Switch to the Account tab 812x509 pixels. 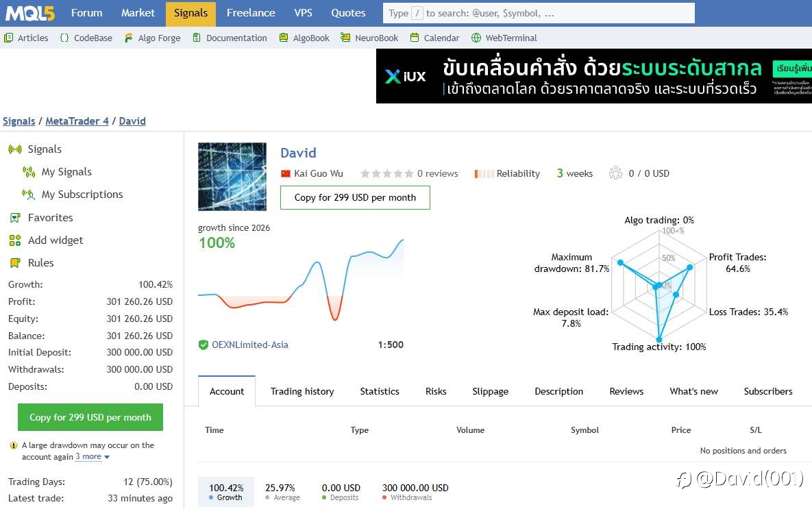[x=227, y=391]
